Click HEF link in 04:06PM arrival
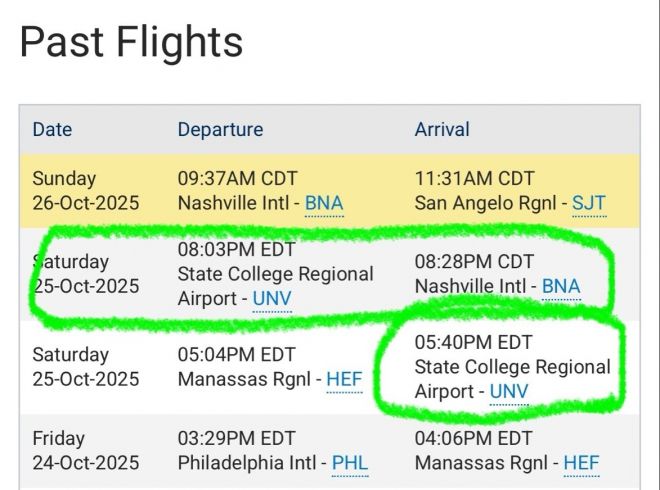The image size is (660, 490). (x=581, y=463)
